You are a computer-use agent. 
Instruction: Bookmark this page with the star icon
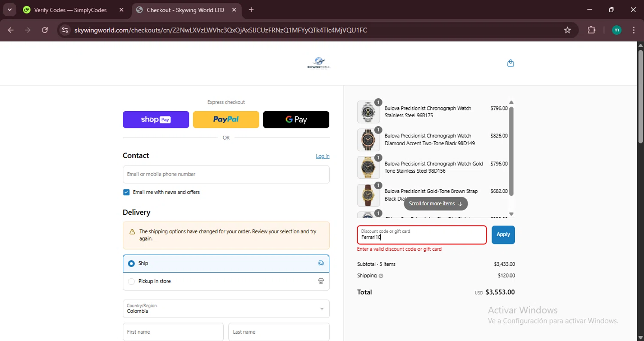[x=568, y=30]
